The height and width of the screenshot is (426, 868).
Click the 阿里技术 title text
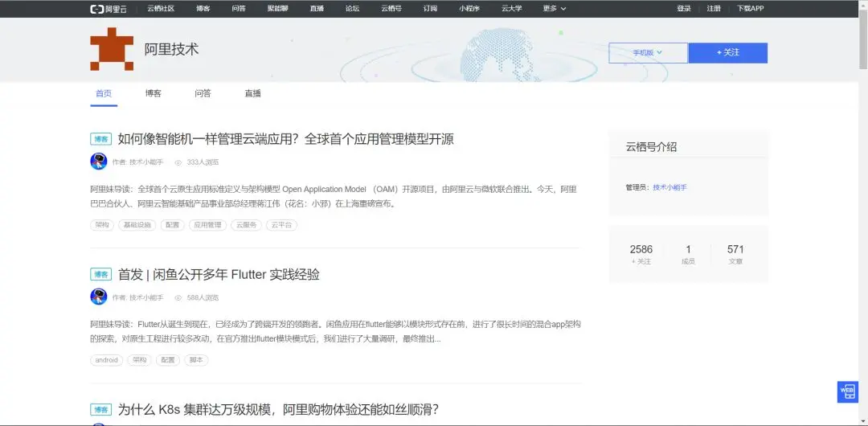click(172, 49)
